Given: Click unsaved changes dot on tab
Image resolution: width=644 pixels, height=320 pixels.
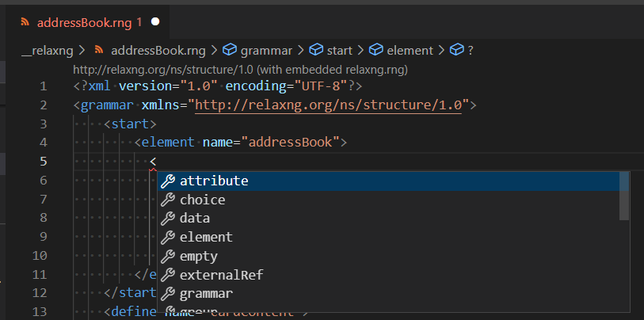Looking at the screenshot, I should coord(155,22).
